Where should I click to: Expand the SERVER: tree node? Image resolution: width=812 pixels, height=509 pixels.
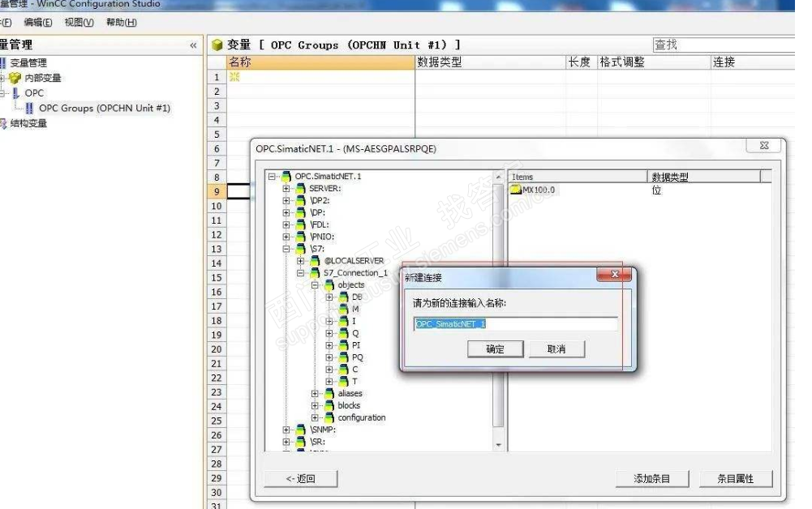tap(286, 188)
